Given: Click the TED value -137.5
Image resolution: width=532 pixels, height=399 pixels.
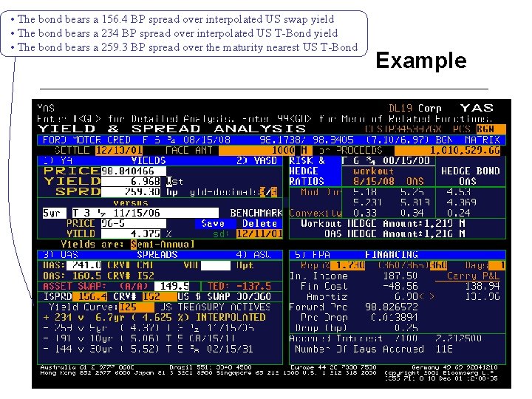Looking at the screenshot, I should click(254, 287).
